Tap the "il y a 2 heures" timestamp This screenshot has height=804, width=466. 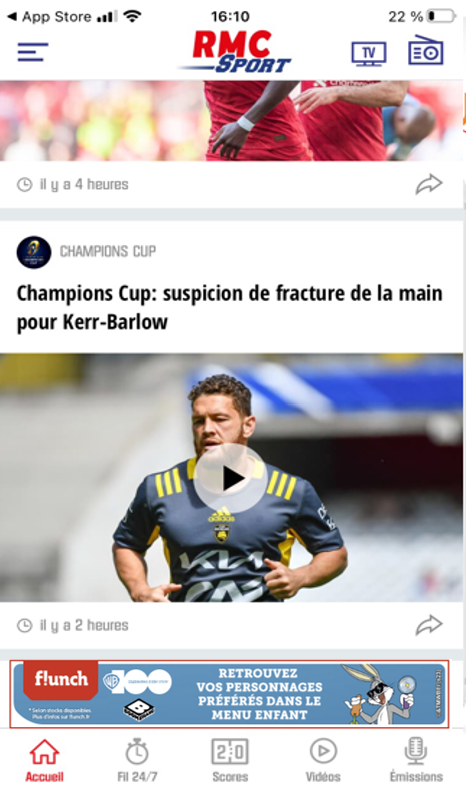click(84, 626)
